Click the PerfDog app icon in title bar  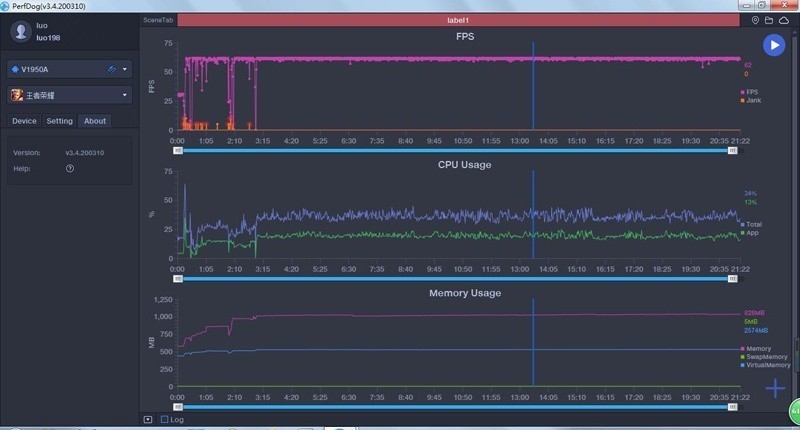(5, 6)
